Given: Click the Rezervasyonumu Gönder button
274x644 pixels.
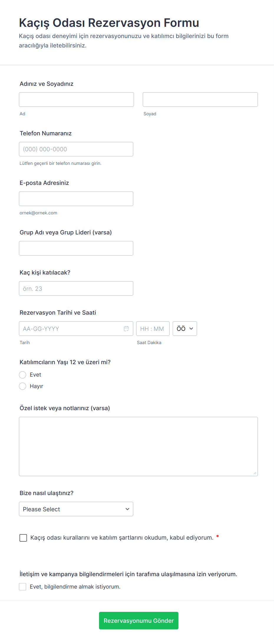Looking at the screenshot, I should coord(138,621).
